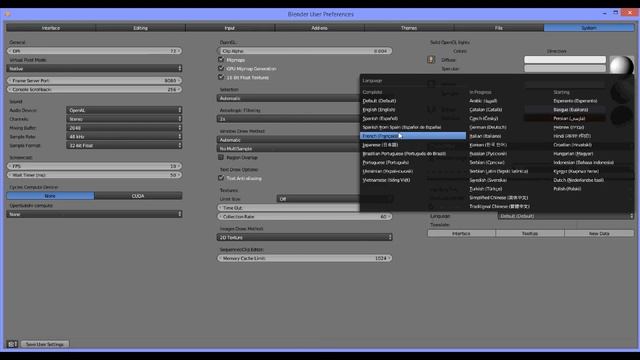
Task: Choose Russian language option
Action: (508, 153)
